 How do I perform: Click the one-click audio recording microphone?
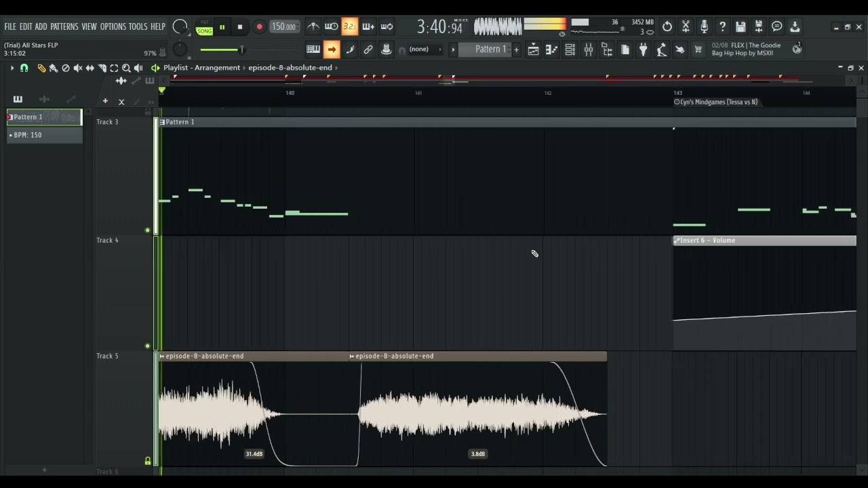pyautogui.click(x=704, y=26)
